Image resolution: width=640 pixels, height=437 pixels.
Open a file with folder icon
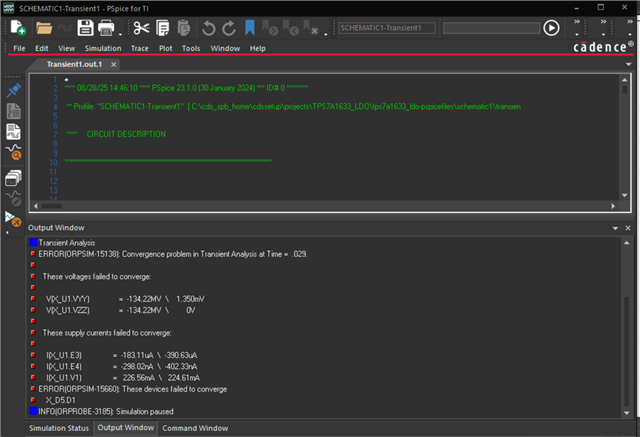click(44, 28)
